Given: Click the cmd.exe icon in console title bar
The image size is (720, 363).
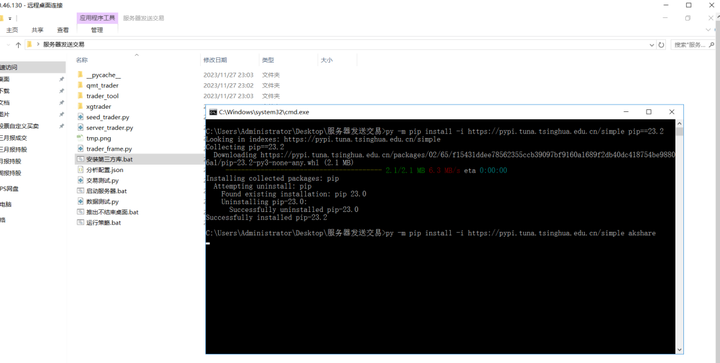Looking at the screenshot, I should (213, 112).
